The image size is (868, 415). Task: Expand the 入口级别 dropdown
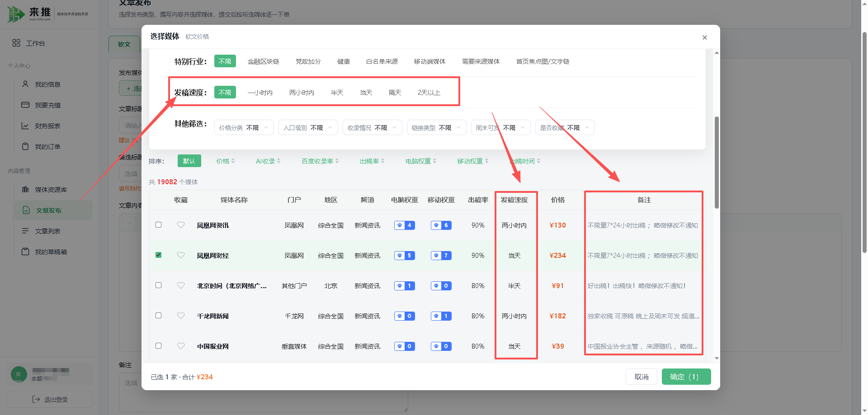[x=308, y=128]
